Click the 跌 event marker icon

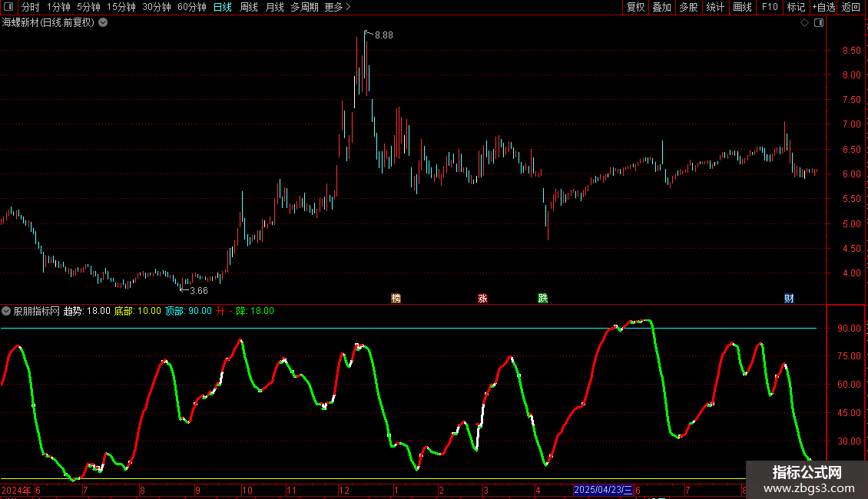click(543, 298)
